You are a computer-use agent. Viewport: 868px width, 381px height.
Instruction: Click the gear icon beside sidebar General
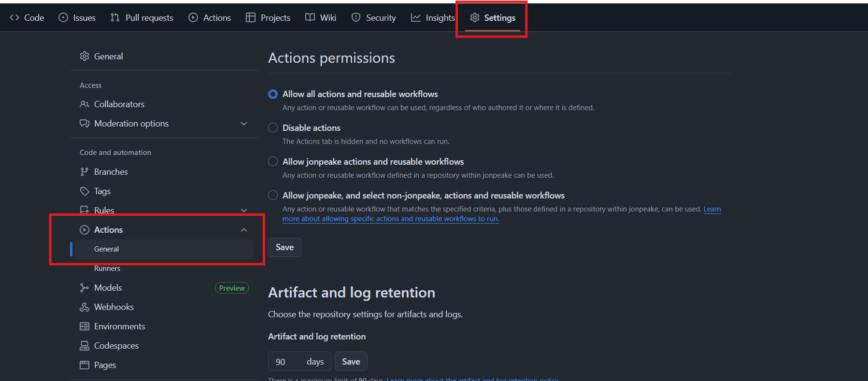click(85, 56)
